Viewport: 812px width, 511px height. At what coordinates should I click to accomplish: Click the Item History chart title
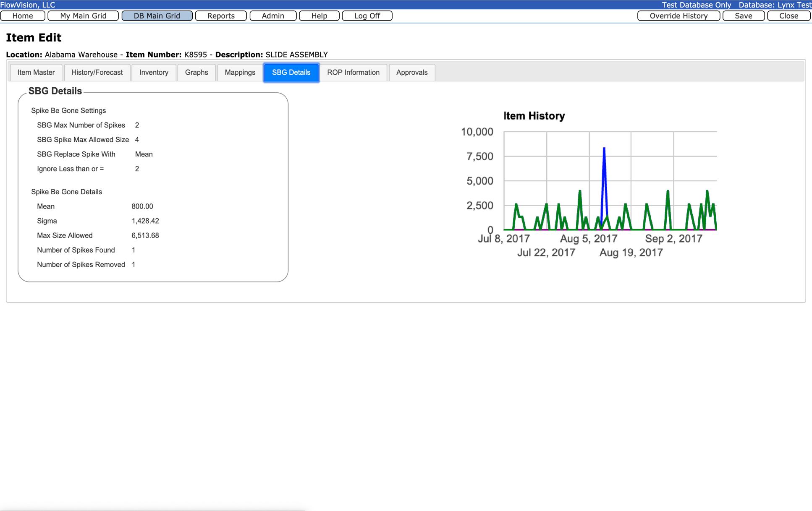(x=534, y=116)
